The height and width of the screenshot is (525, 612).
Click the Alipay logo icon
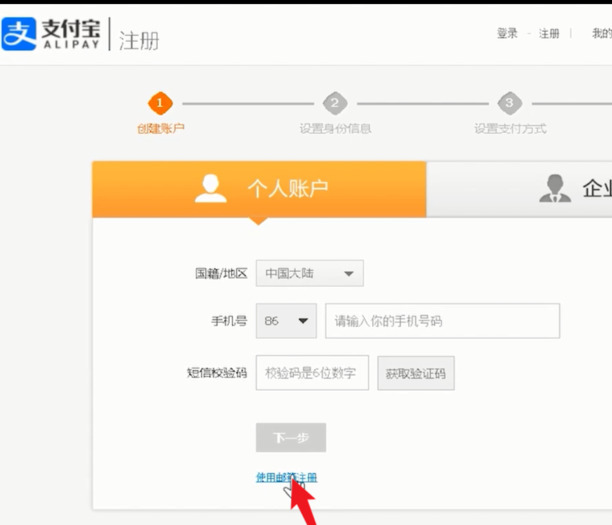[x=19, y=34]
